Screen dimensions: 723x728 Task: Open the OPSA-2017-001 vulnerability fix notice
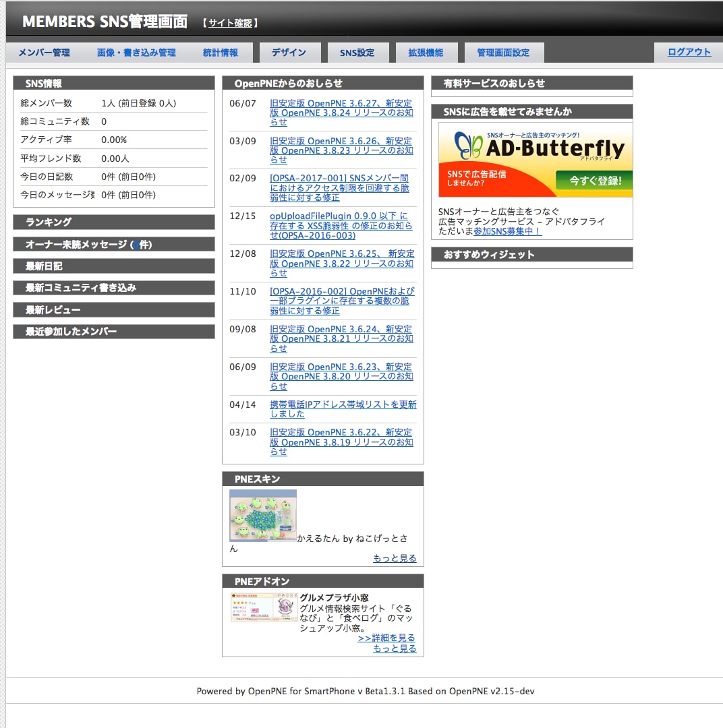point(339,187)
